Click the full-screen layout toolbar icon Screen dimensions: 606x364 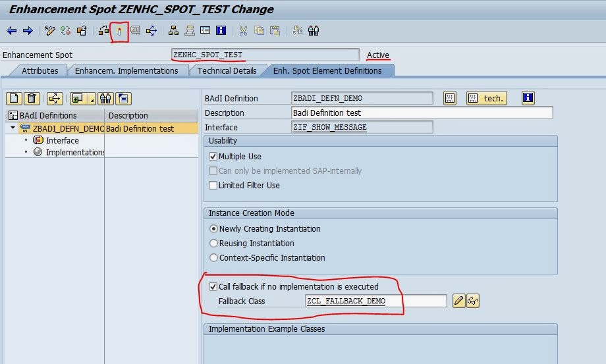pos(206,30)
